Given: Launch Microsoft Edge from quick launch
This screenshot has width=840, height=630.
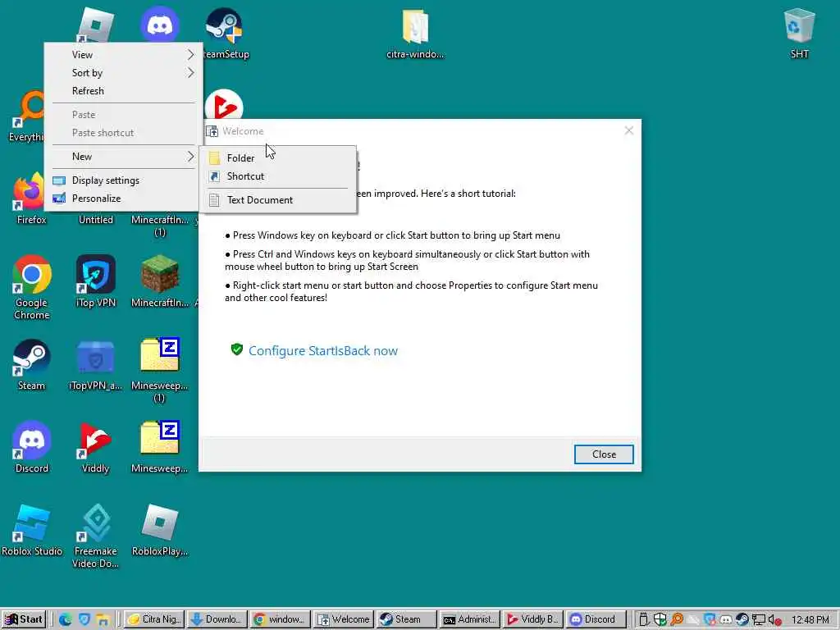Looking at the screenshot, I should pyautogui.click(x=66, y=620).
